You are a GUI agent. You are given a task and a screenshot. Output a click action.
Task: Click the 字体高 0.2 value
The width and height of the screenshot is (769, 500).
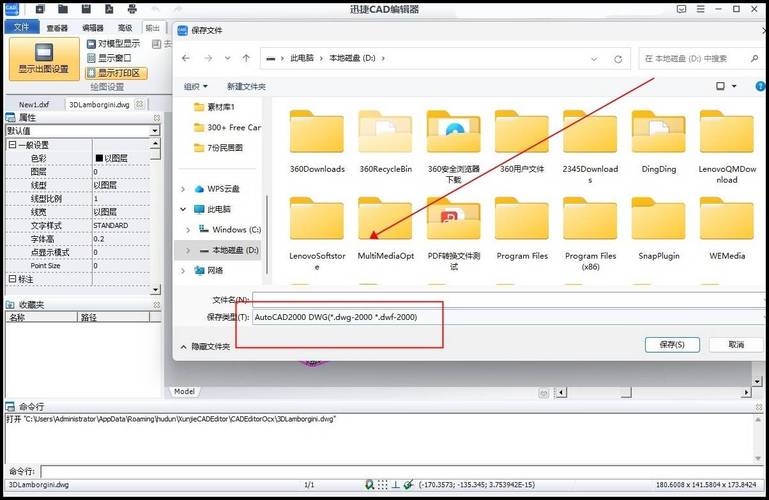(x=120, y=239)
